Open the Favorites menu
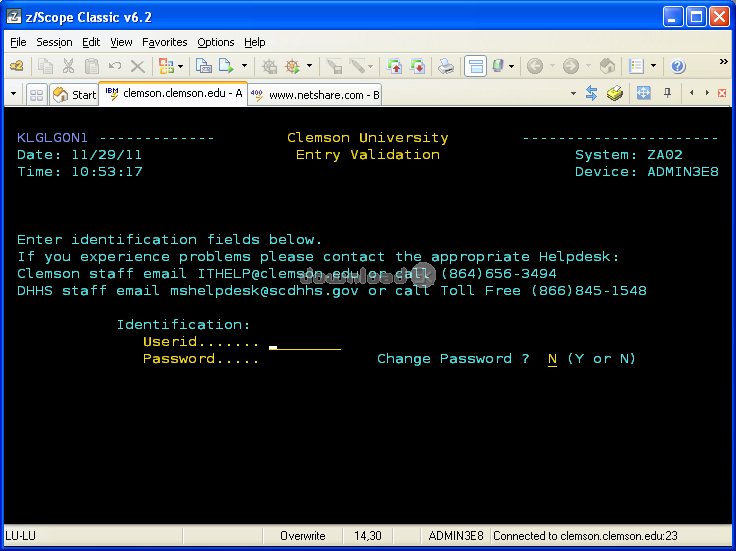736x551 pixels. (165, 42)
